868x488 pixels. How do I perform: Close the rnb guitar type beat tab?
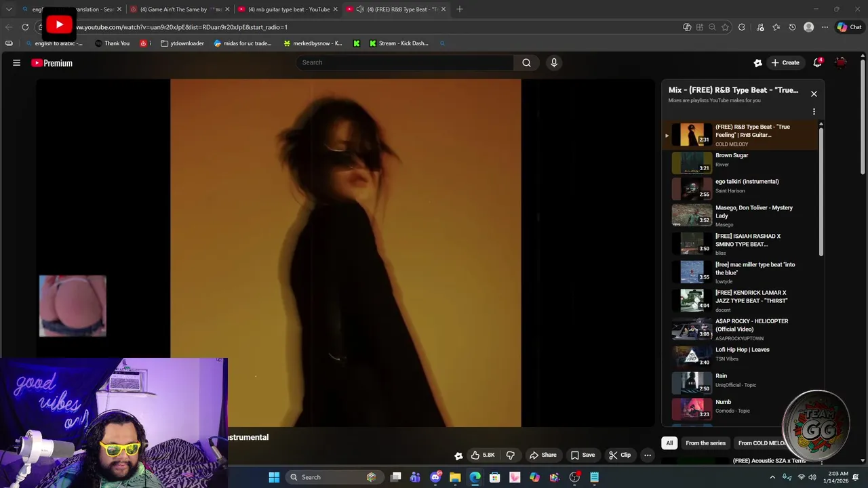click(335, 9)
